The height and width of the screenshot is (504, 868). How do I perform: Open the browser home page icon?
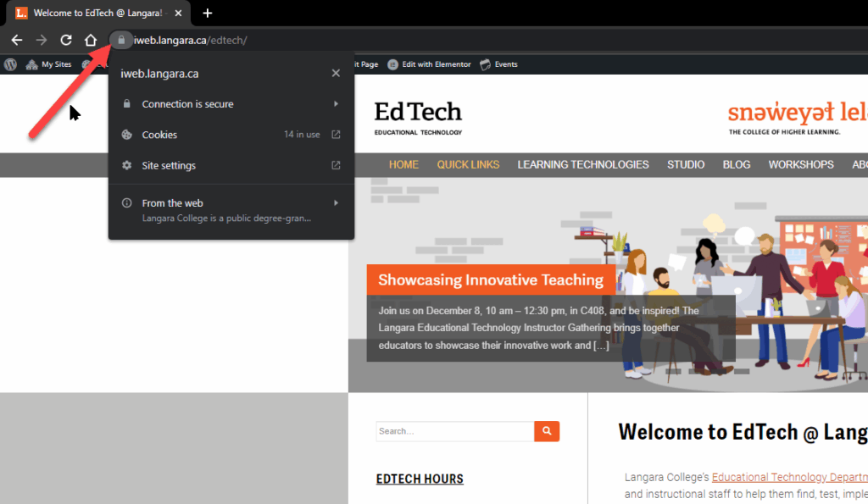[x=91, y=40]
